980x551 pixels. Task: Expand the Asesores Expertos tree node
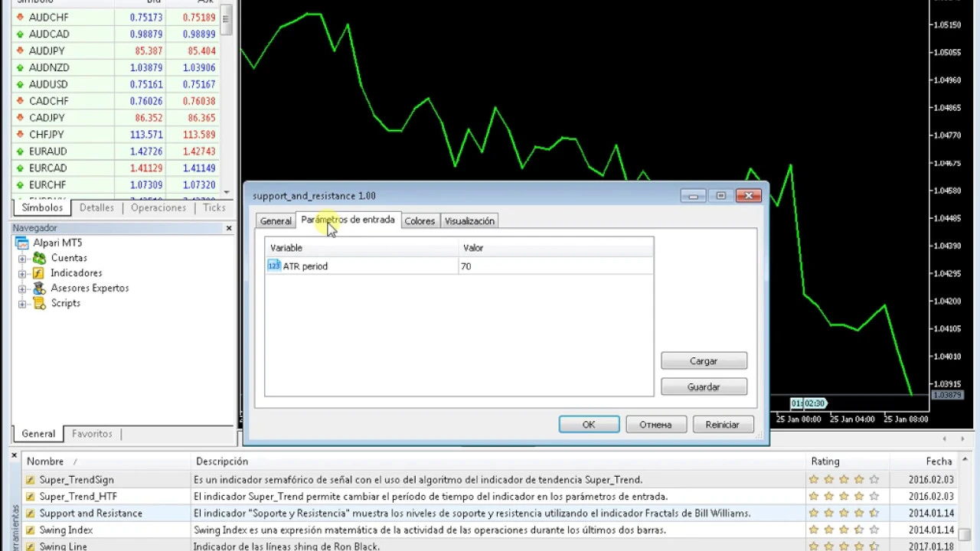tap(22, 289)
